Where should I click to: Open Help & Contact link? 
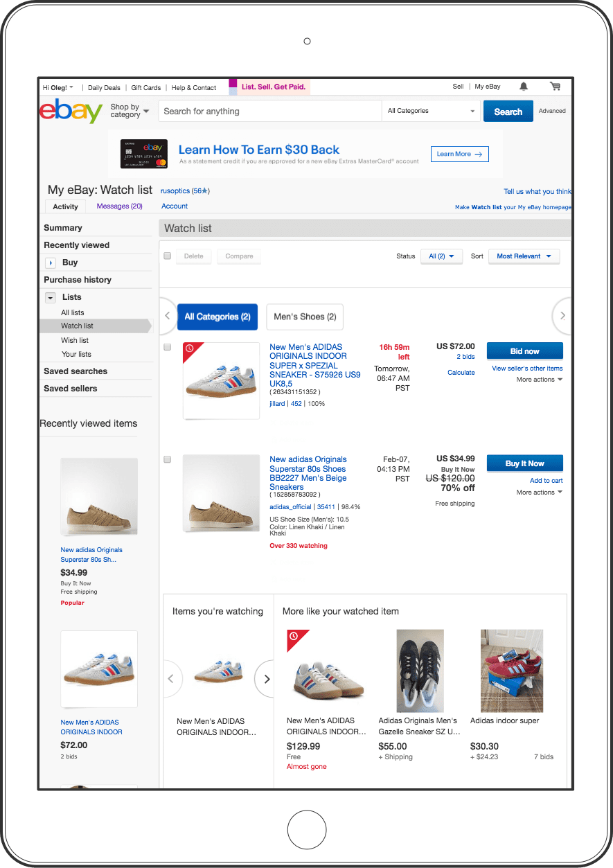tap(194, 88)
